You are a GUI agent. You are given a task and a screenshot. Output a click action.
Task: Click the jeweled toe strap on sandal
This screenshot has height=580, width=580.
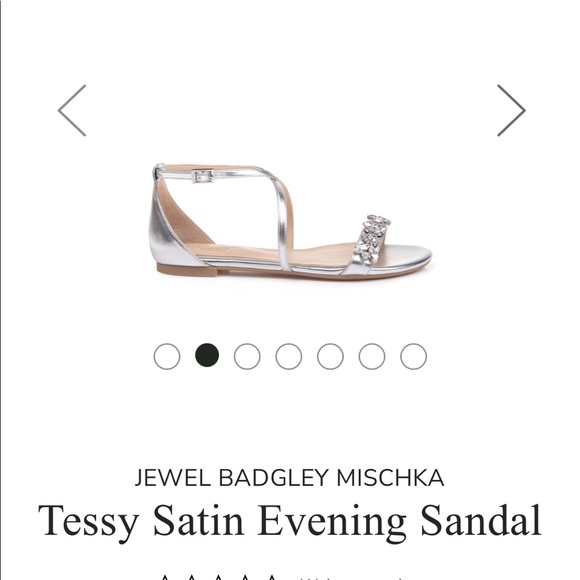pos(370,239)
